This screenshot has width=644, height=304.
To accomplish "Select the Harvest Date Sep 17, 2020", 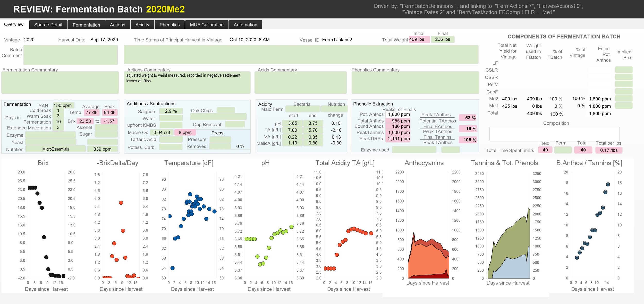I will pyautogui.click(x=104, y=40).
